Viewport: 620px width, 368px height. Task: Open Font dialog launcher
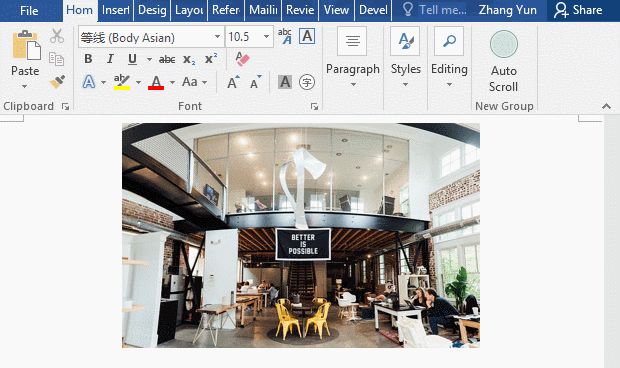(x=314, y=106)
